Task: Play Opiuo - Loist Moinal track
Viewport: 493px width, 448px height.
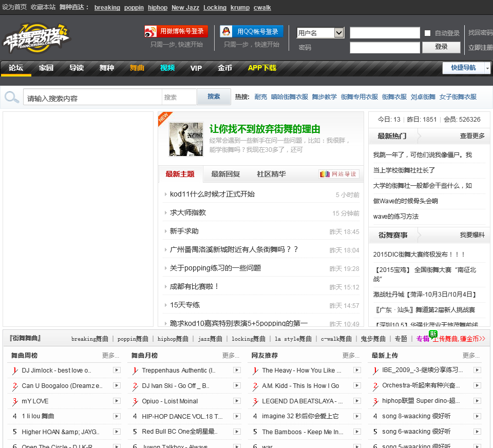Action: (237, 401)
